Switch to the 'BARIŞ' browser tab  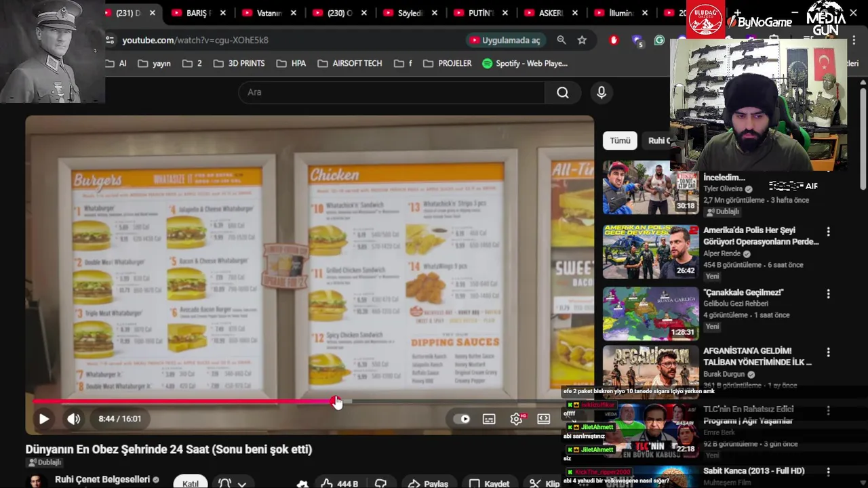click(x=197, y=13)
